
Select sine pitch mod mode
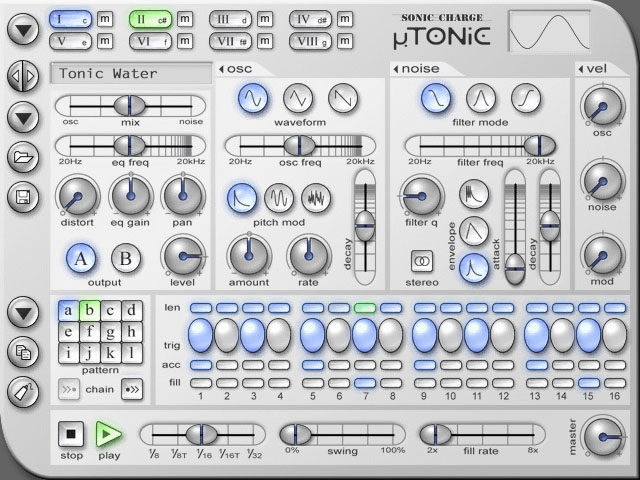[x=279, y=198]
